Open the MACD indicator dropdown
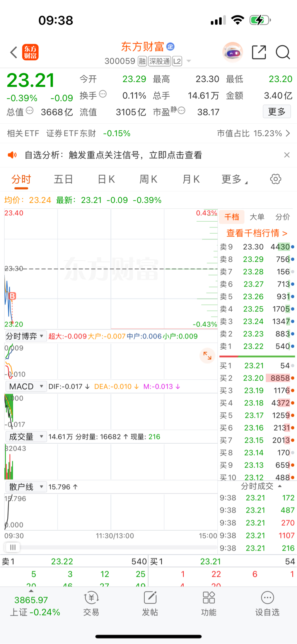The width and height of the screenshot is (297, 644). [26, 386]
